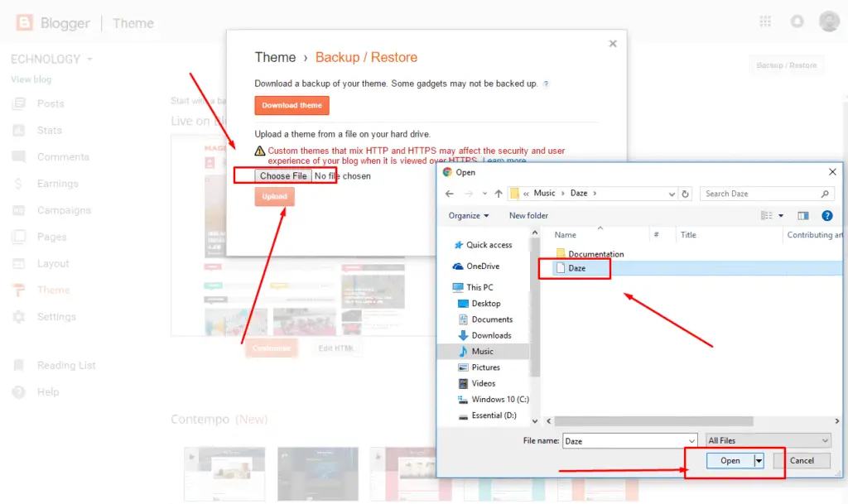
Task: Click the blue help icon in Open dialog
Action: click(x=827, y=215)
